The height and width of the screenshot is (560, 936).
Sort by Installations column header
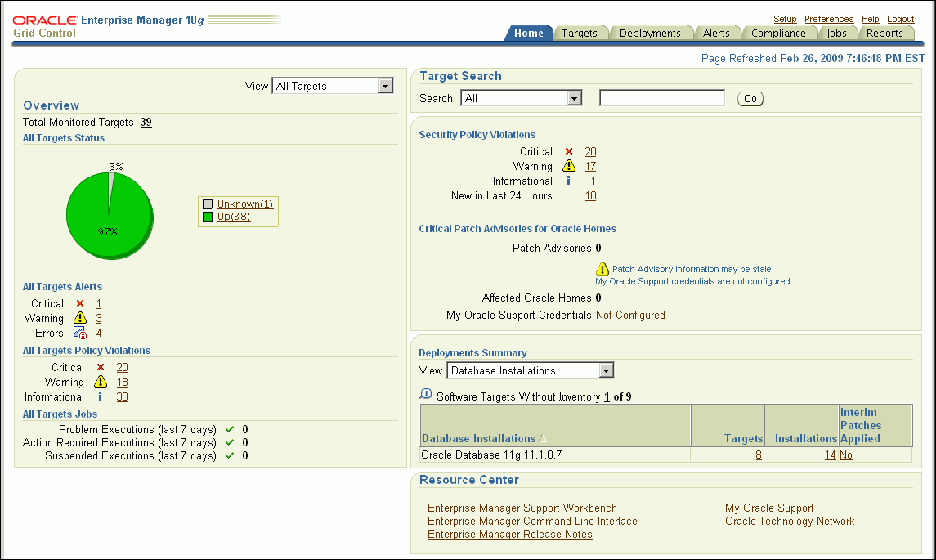pyautogui.click(x=805, y=438)
